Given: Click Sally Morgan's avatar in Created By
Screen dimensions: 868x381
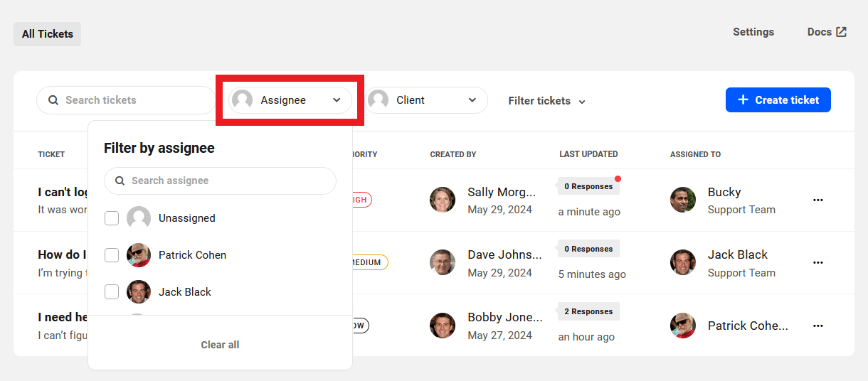Looking at the screenshot, I should [x=443, y=200].
